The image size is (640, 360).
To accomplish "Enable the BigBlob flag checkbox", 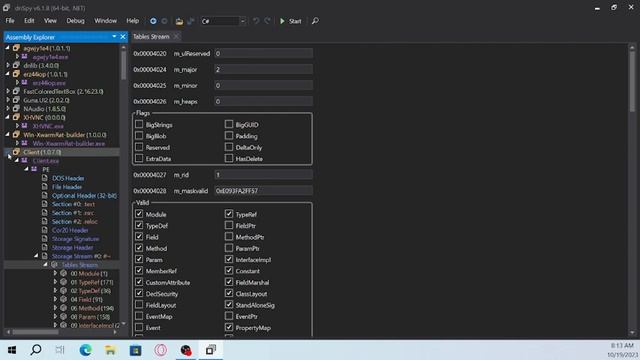I will click(139, 136).
